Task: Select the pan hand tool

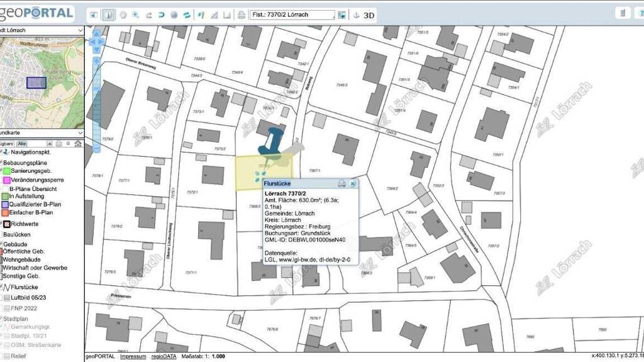Action: (x=123, y=14)
